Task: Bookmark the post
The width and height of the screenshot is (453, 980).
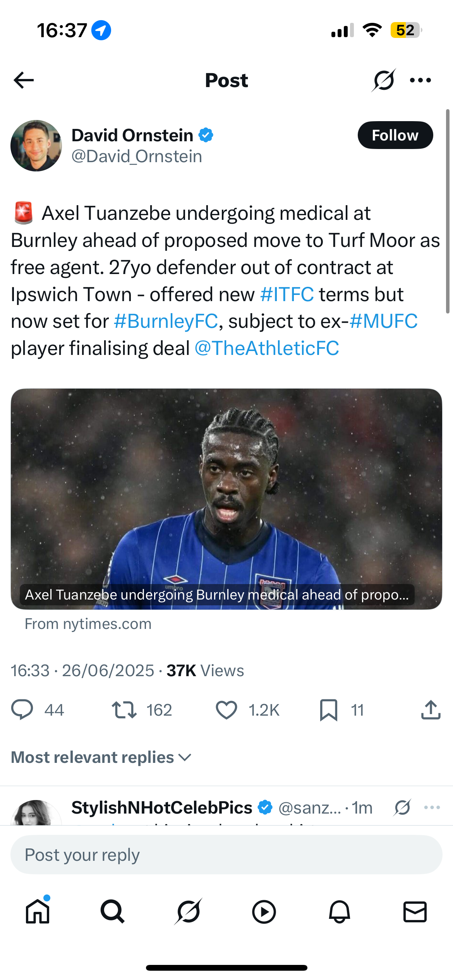Action: [x=328, y=710]
